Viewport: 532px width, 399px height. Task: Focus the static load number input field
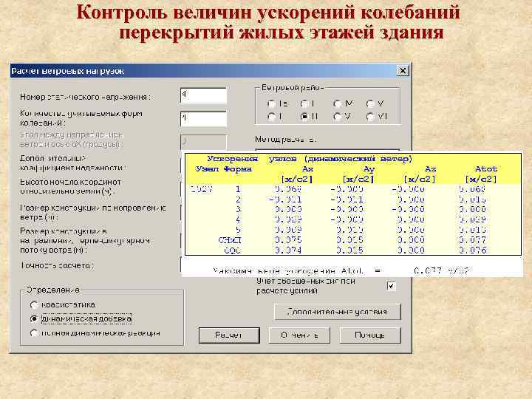(x=203, y=95)
